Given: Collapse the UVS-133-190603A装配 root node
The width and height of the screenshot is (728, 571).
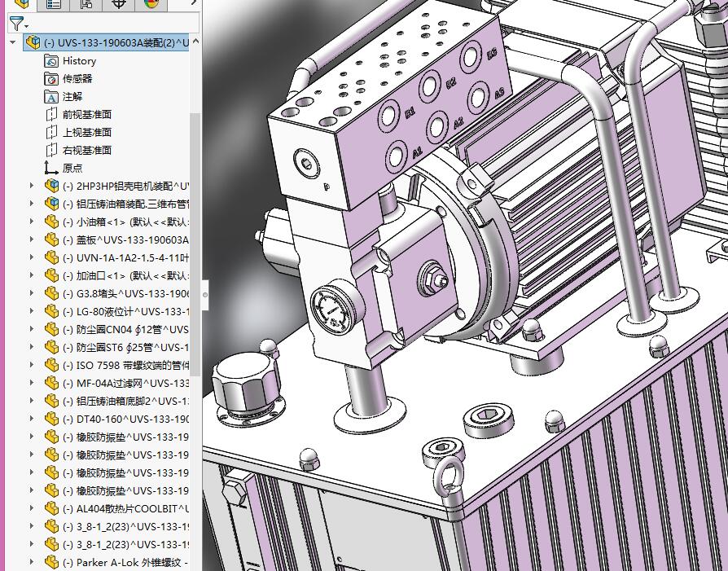Looking at the screenshot, I should [13, 42].
